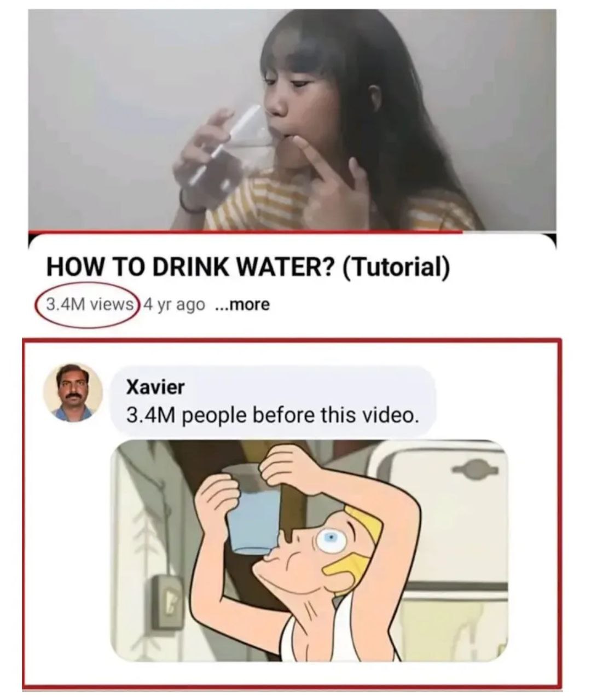Click the blue cup in the cartoon GIF
Viewport: 591px width, 700px height.
[253, 509]
